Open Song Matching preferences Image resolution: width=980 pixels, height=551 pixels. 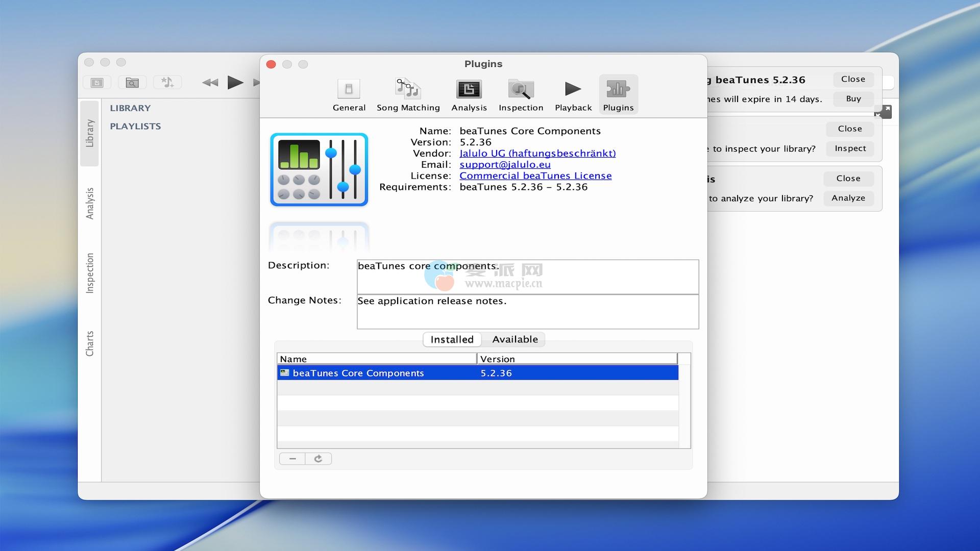(x=408, y=95)
